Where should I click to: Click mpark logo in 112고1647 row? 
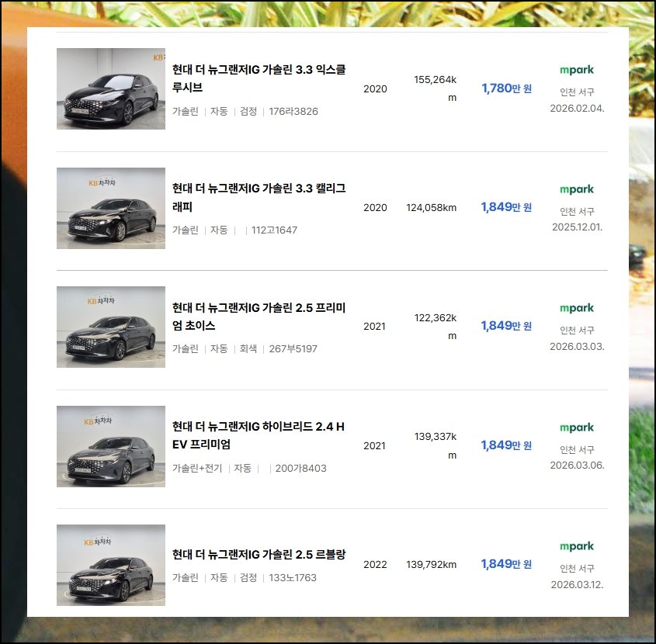coord(577,189)
